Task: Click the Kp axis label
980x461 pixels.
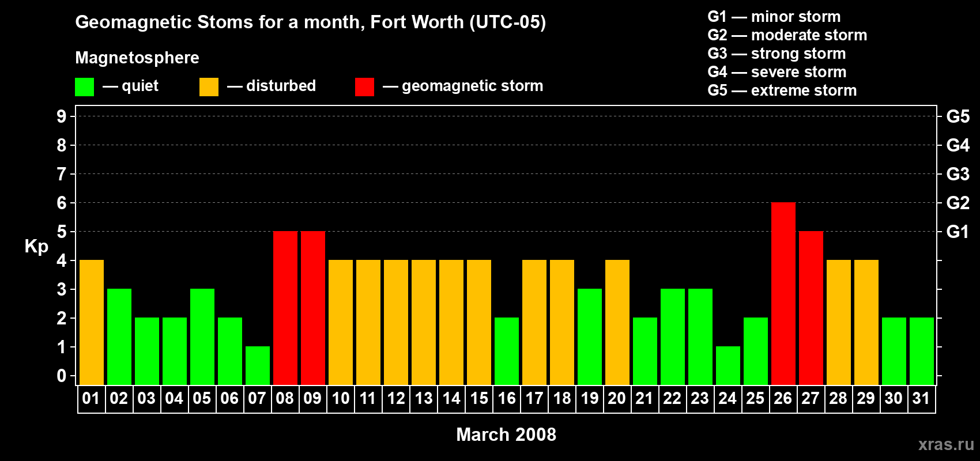Action: pyautogui.click(x=36, y=247)
